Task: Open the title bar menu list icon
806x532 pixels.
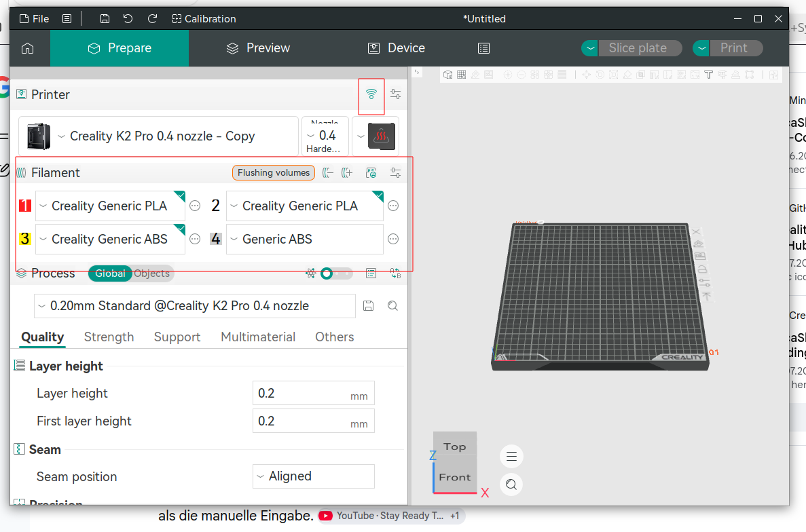Action: [67, 19]
